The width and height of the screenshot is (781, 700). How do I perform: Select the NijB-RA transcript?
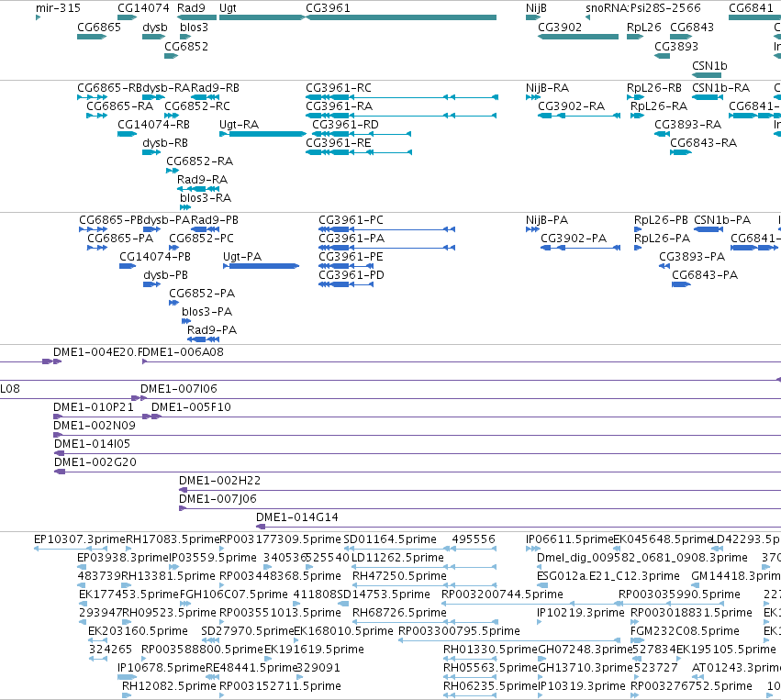[x=533, y=97]
